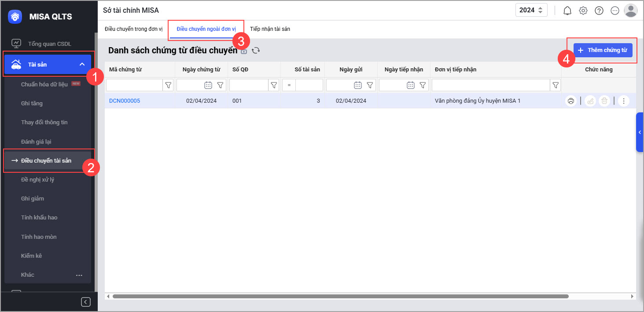The width and height of the screenshot is (644, 312).
Task: Click the Số tài sản filter input
Action: pyautogui.click(x=309, y=85)
